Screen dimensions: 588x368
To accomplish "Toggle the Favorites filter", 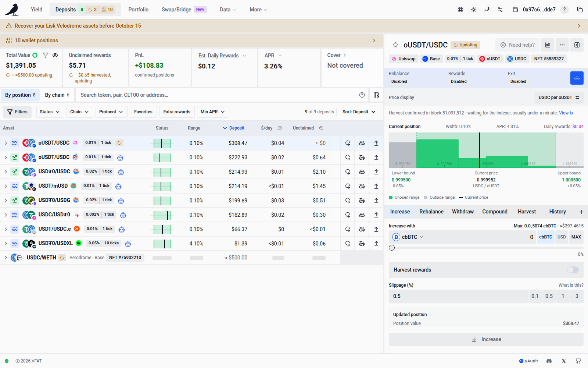I will [x=143, y=112].
